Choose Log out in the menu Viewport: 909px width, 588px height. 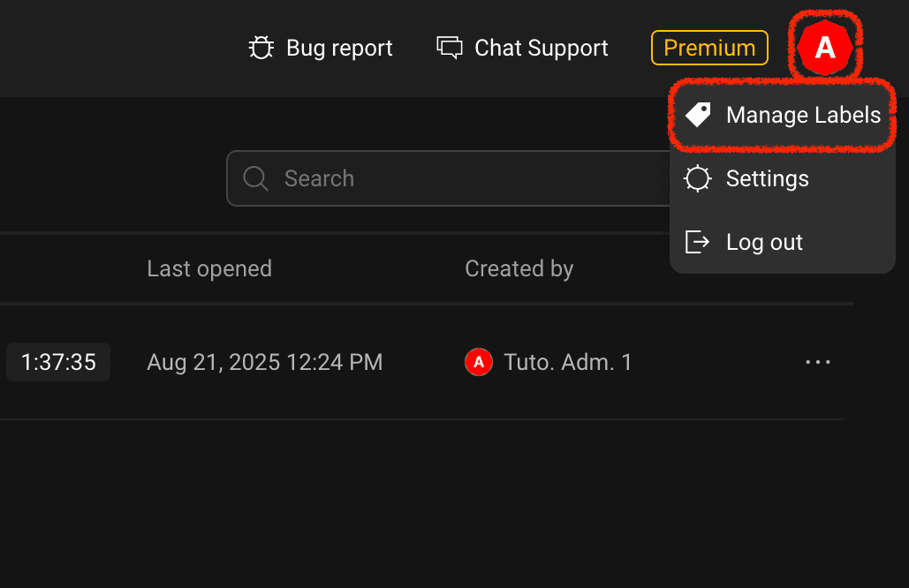pyautogui.click(x=783, y=242)
